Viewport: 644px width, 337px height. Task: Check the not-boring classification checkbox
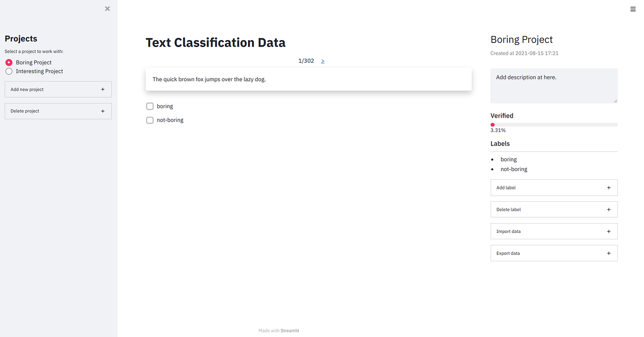click(x=150, y=120)
